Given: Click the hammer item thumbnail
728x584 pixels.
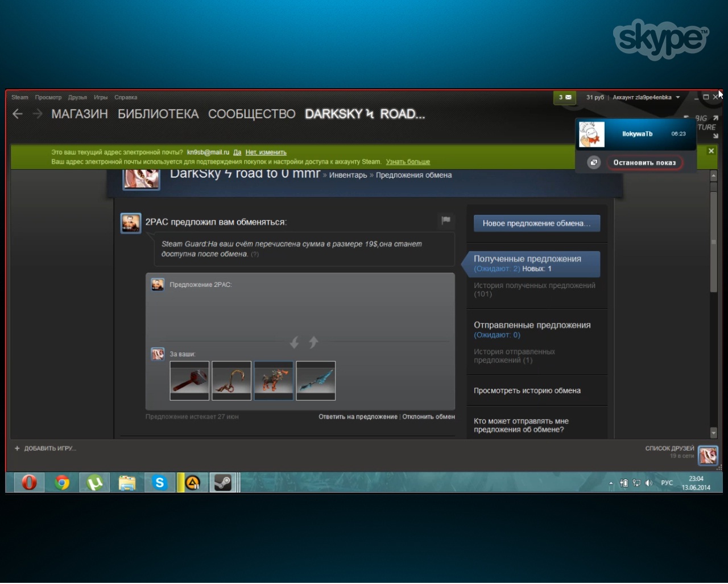Looking at the screenshot, I should pos(189,381).
